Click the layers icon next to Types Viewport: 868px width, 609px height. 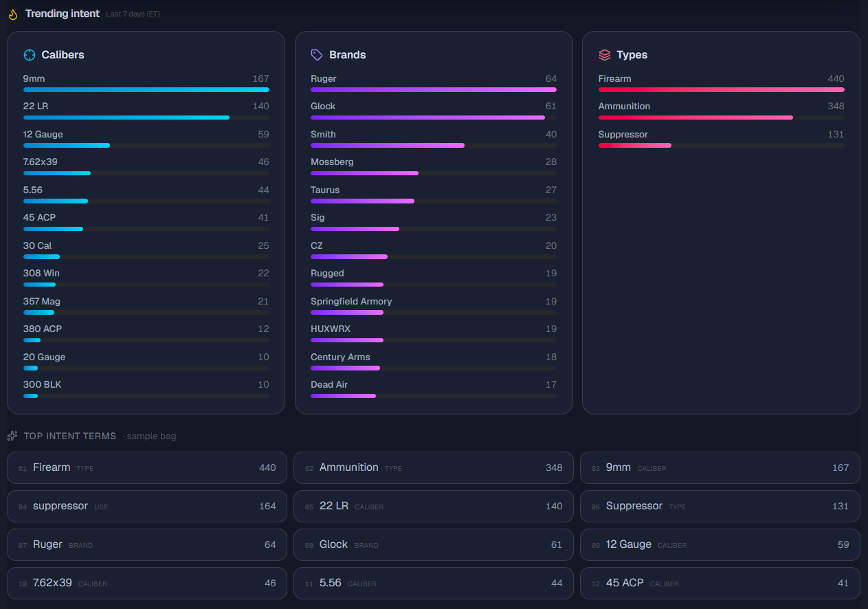(x=605, y=55)
